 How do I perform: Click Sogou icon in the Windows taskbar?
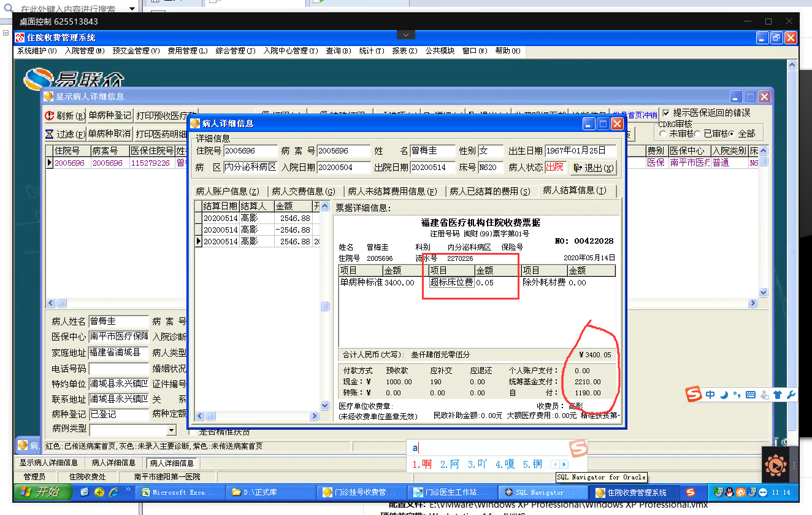pyautogui.click(x=691, y=492)
